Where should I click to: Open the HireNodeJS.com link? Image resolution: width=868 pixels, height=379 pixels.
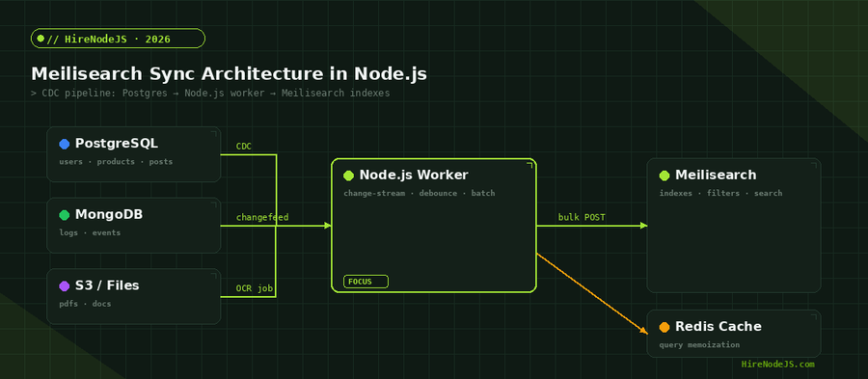pyautogui.click(x=777, y=365)
